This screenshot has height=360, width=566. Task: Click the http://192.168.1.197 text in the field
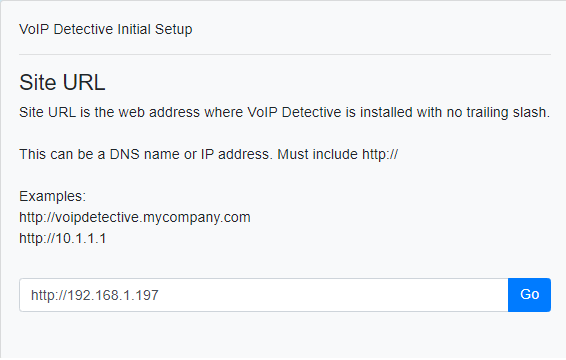tap(95, 295)
